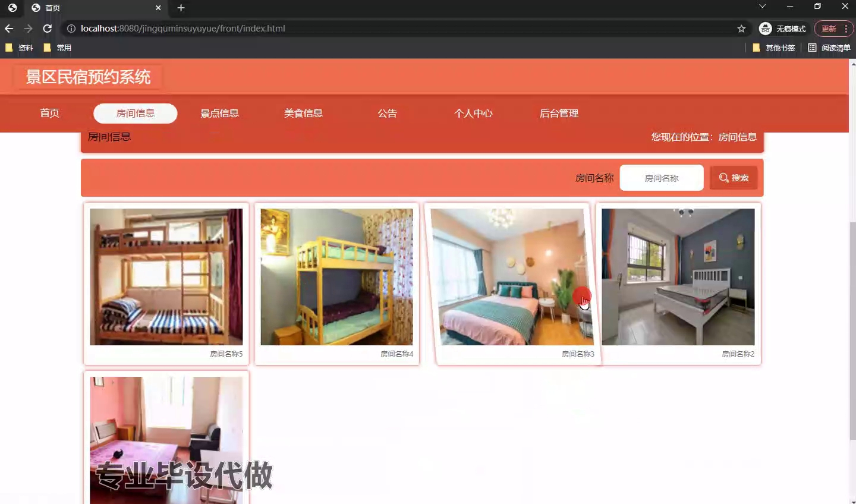The image size is (856, 504).
Task: Click the 房间名称3 caption text
Action: (578, 354)
